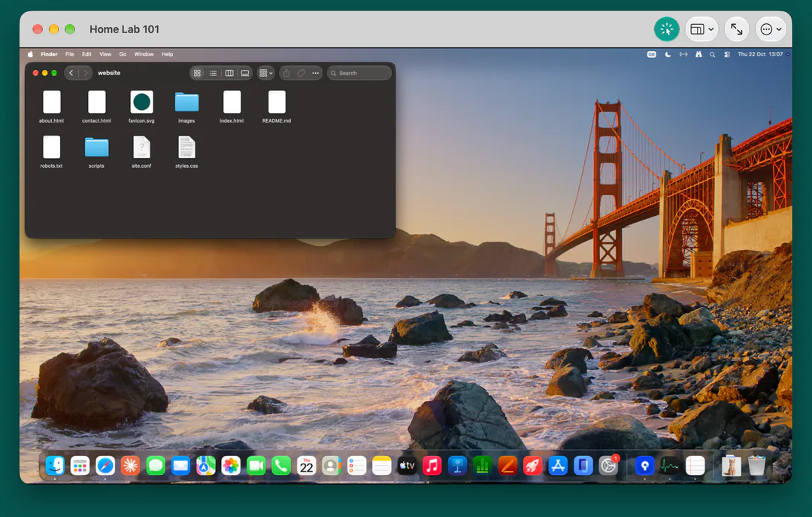Open Pages from the Dock
812x517 pixels.
click(x=507, y=466)
